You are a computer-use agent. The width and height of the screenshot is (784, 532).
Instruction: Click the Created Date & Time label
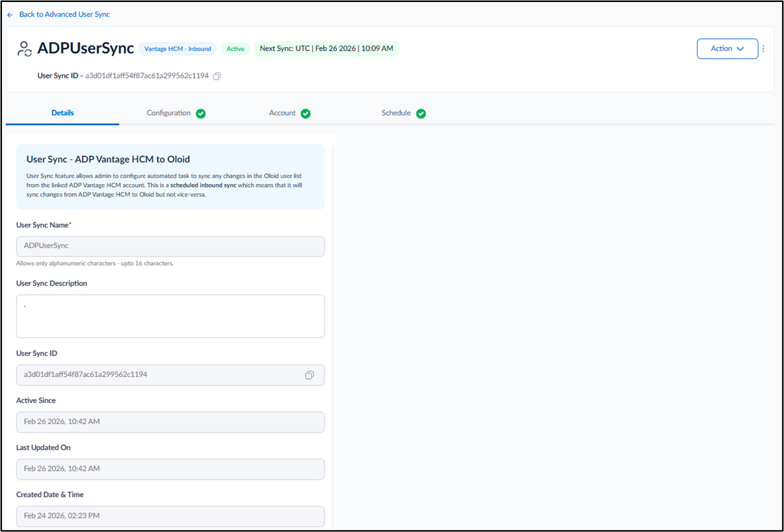[x=50, y=494]
